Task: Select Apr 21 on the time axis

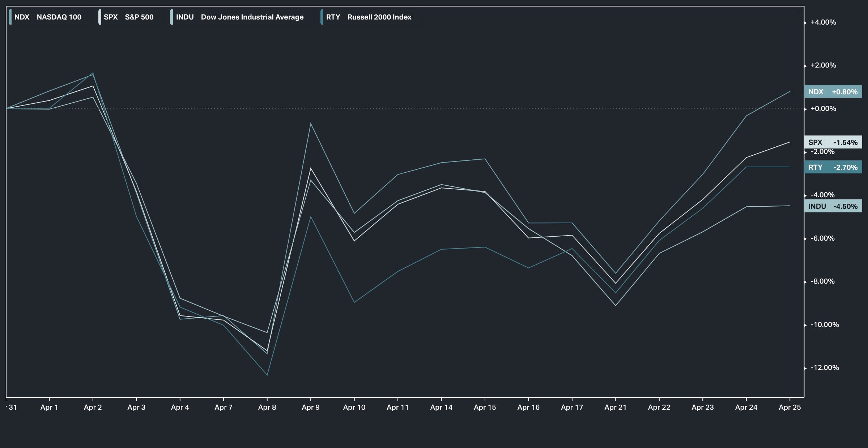Action: click(x=616, y=407)
